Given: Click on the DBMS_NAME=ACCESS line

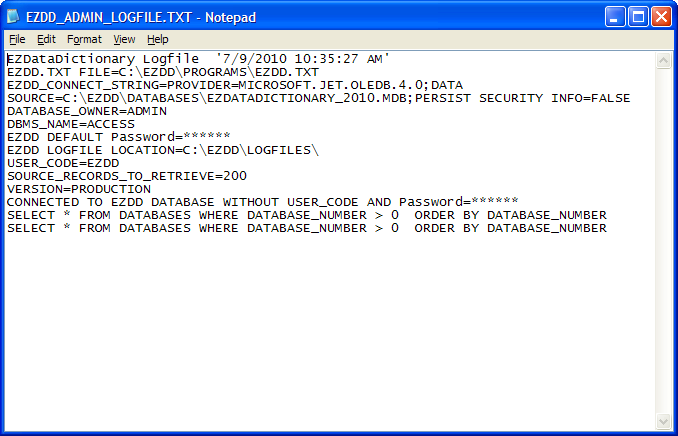Looking at the screenshot, I should [70, 124].
